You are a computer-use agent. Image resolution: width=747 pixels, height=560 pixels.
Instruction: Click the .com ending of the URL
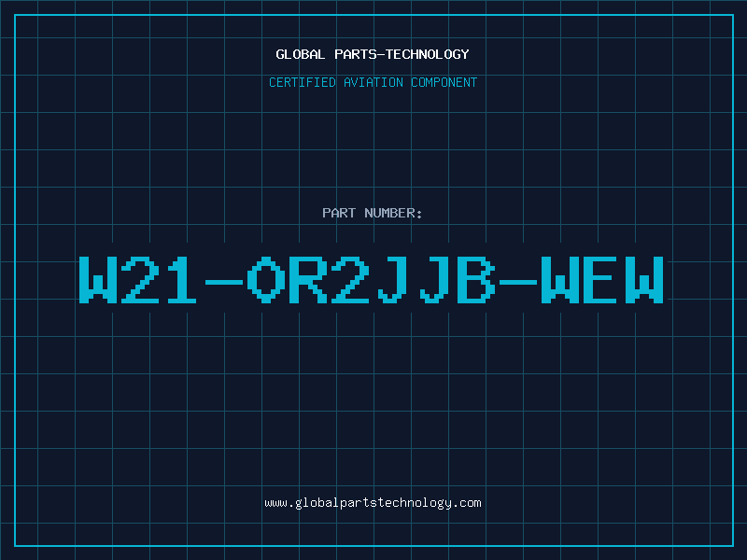click(x=467, y=503)
